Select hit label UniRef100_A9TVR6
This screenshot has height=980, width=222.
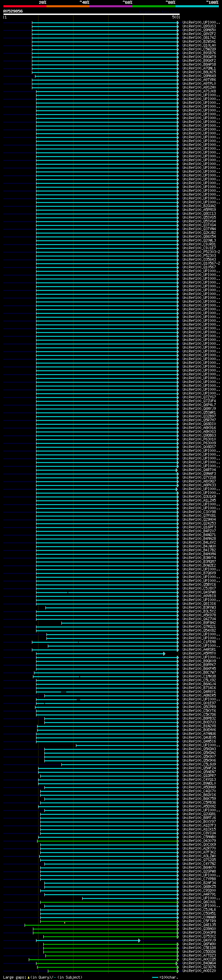pyautogui.click(x=199, y=80)
